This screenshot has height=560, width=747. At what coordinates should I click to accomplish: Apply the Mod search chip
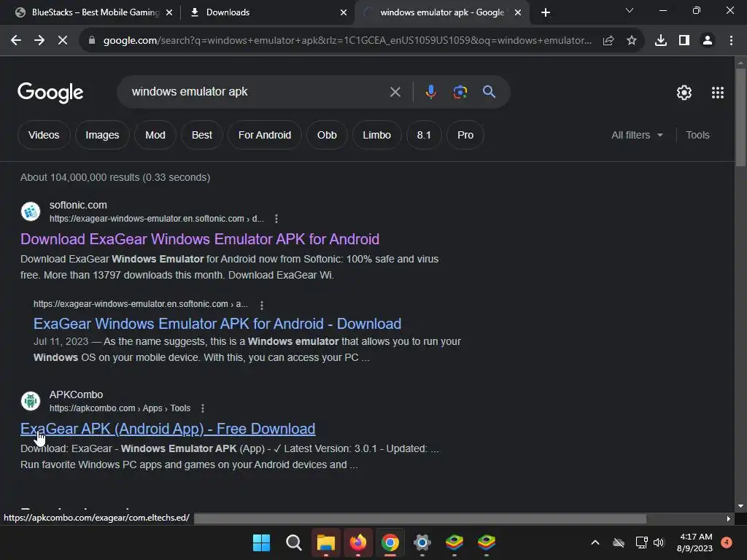(155, 135)
